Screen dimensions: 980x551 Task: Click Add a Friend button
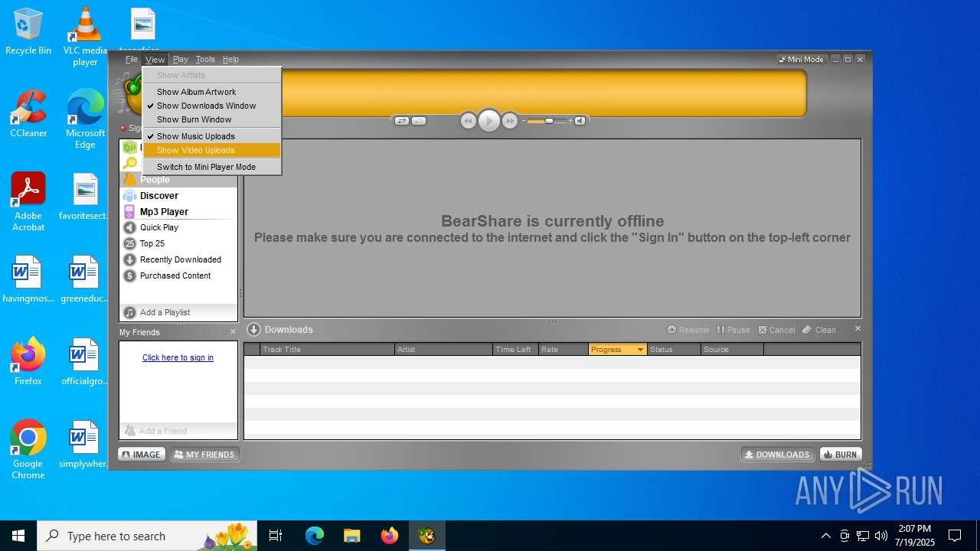click(x=178, y=431)
